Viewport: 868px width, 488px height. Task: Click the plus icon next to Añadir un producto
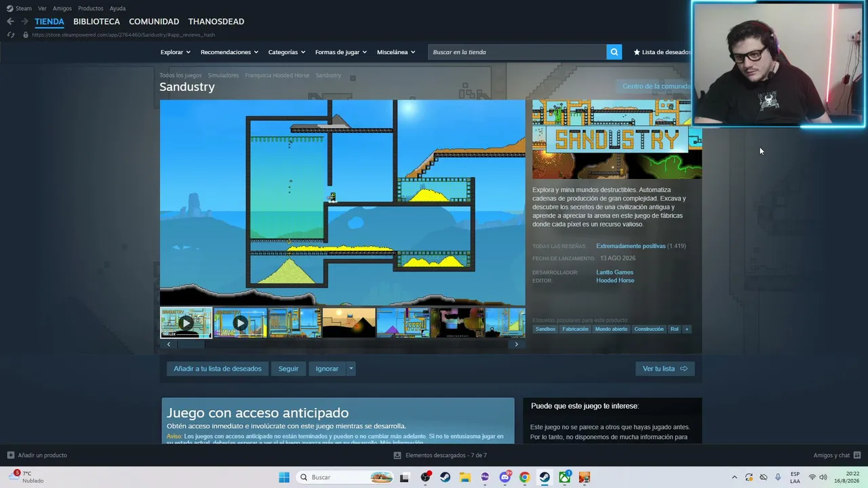pos(10,455)
